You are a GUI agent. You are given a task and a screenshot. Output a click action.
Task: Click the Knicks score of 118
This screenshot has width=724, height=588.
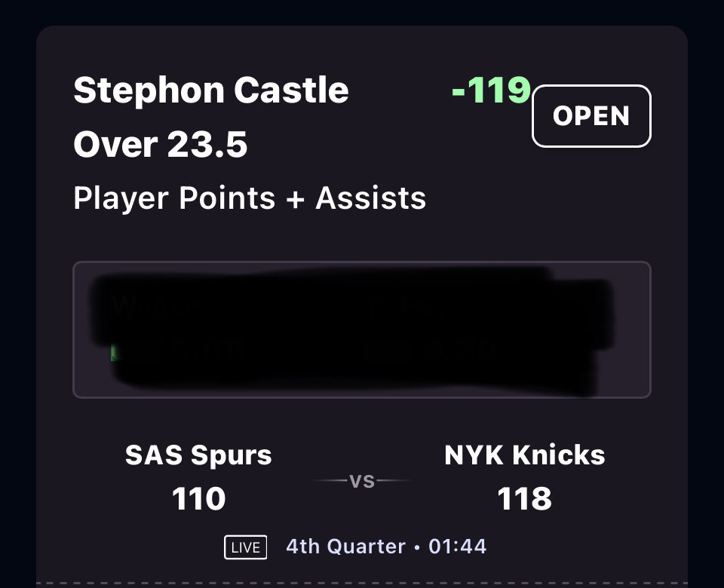(x=525, y=498)
